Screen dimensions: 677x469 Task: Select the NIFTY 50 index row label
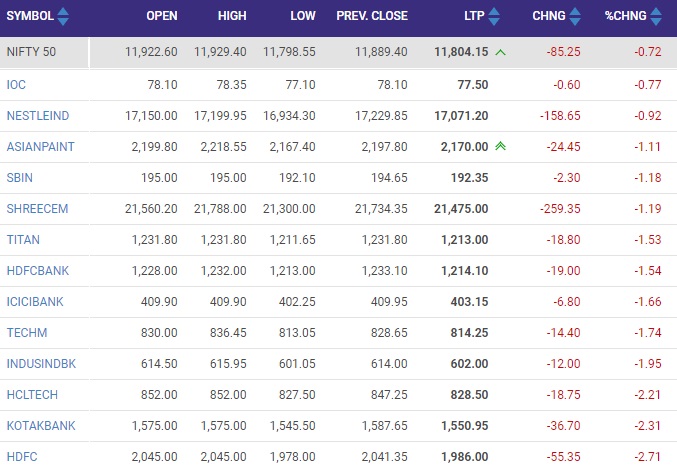31,52
